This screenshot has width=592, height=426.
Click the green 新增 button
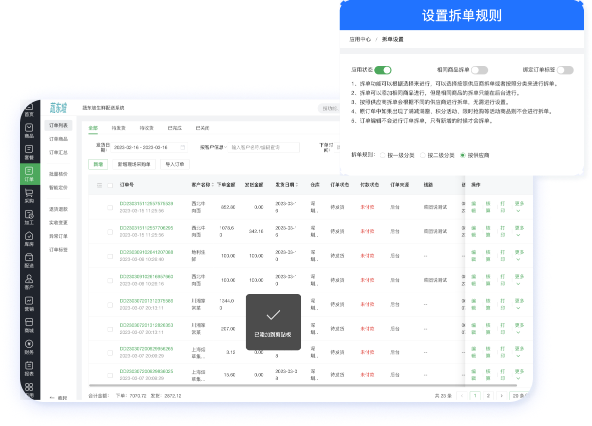coord(98,164)
